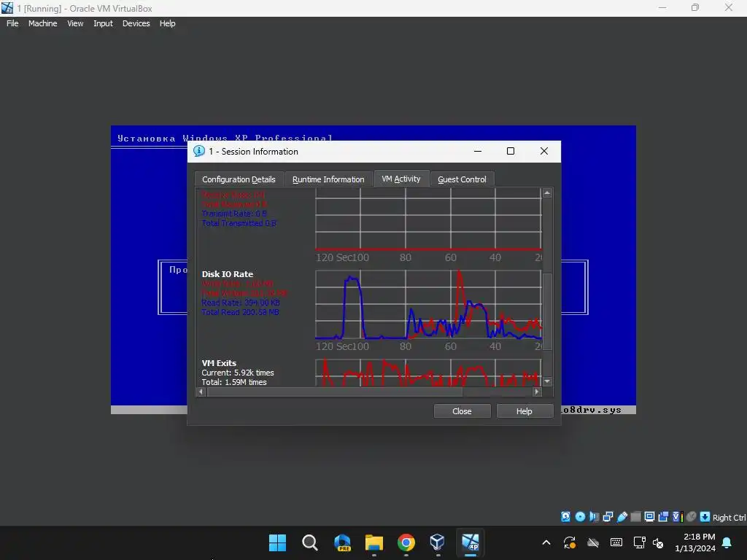
Task: Click the VM Exits chart
Action: tap(428, 373)
